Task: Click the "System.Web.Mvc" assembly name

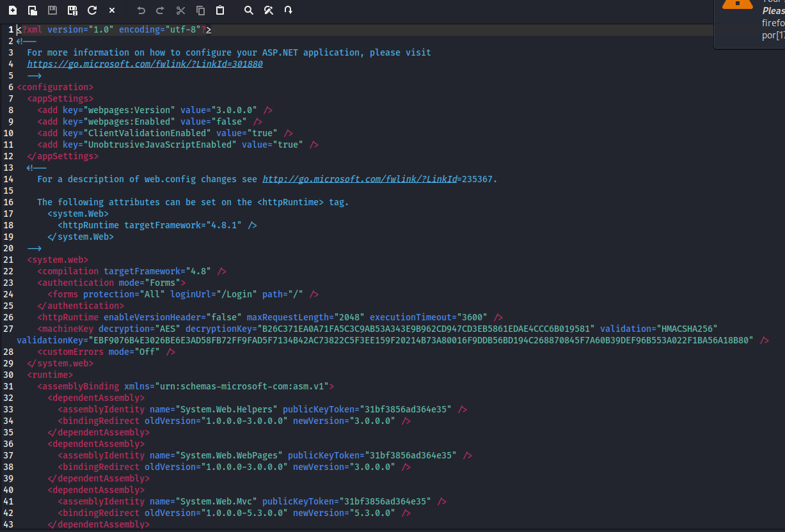Action: click(x=216, y=501)
